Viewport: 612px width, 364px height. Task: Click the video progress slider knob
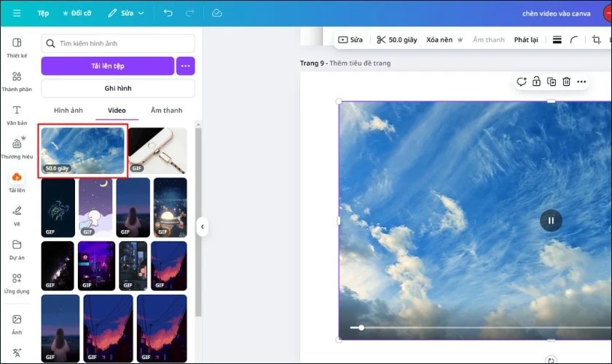361,328
